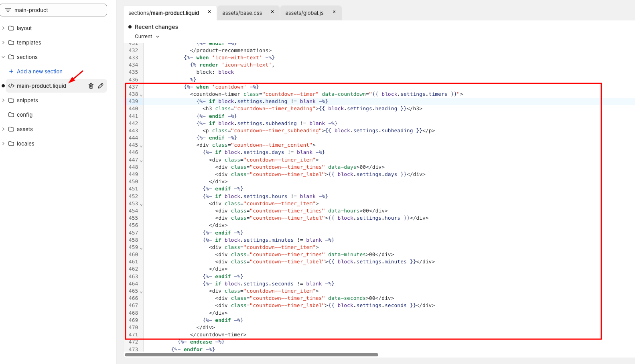This screenshot has width=635, height=364.
Task: Click the assets folder icon
Action: (11, 129)
